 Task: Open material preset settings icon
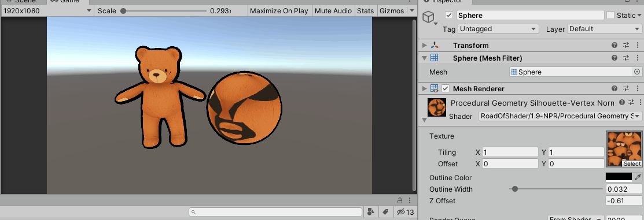point(631,102)
